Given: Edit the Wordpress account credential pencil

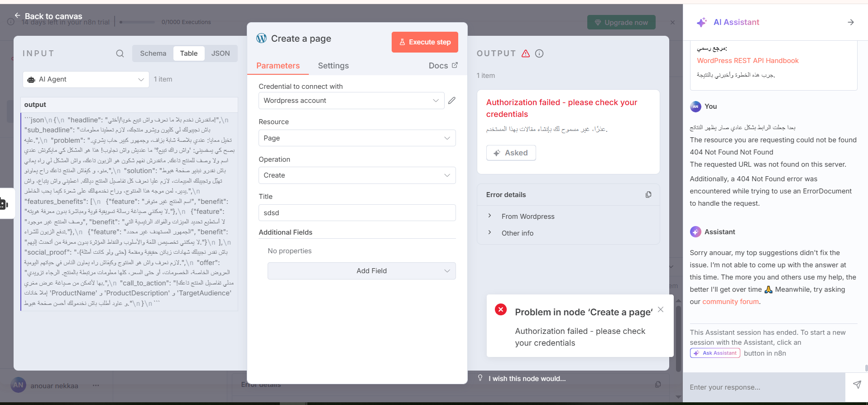Looking at the screenshot, I should click(452, 101).
